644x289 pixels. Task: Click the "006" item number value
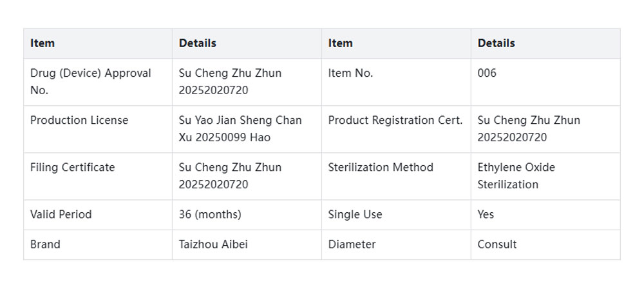click(x=487, y=73)
